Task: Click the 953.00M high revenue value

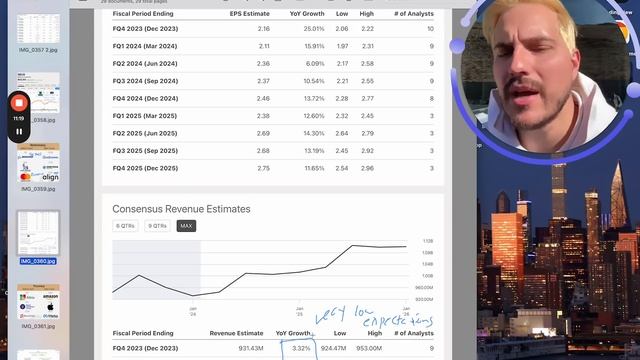Action: (369, 349)
